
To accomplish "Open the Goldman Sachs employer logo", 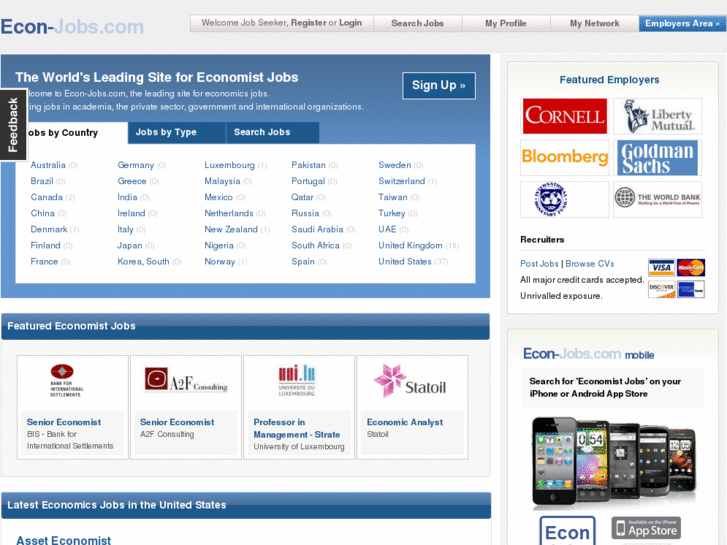I will (657, 158).
